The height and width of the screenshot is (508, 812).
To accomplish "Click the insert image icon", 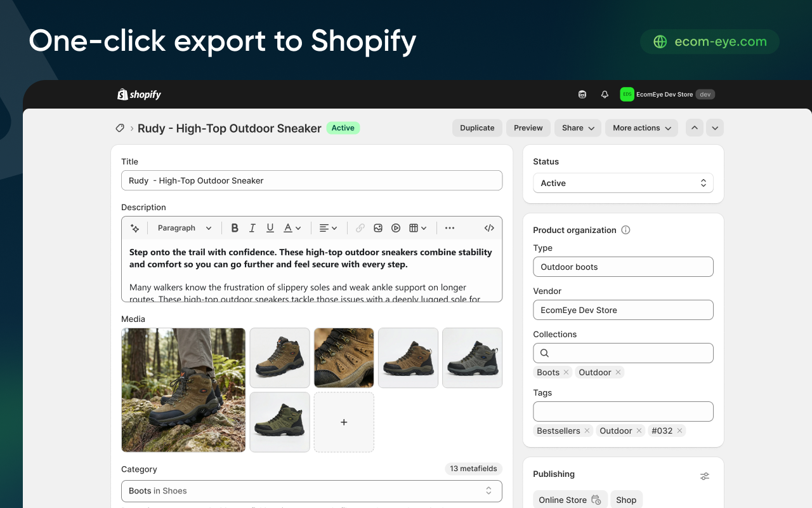I will (378, 228).
